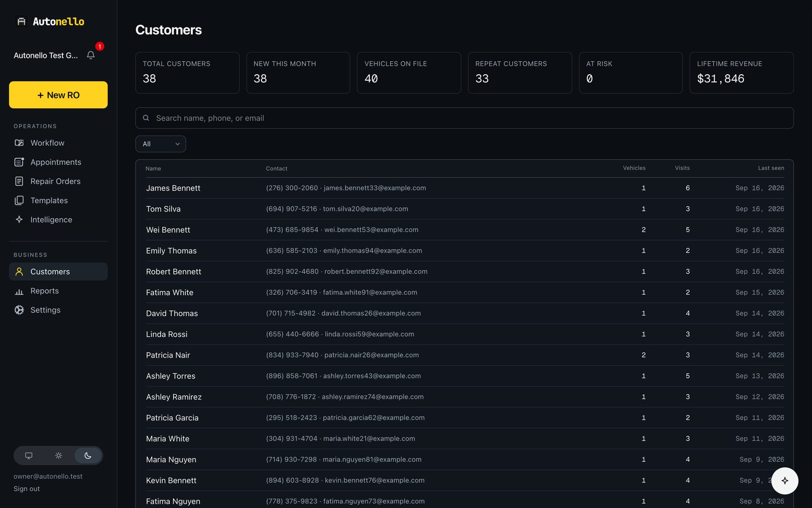The height and width of the screenshot is (508, 812).
Task: Open Fatima White customer row
Action: pyautogui.click(x=464, y=292)
